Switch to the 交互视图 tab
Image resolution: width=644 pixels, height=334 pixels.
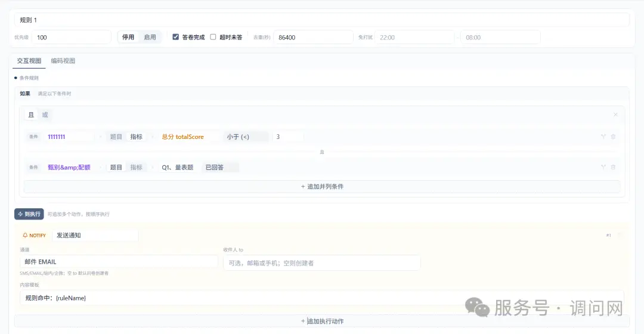click(x=29, y=61)
